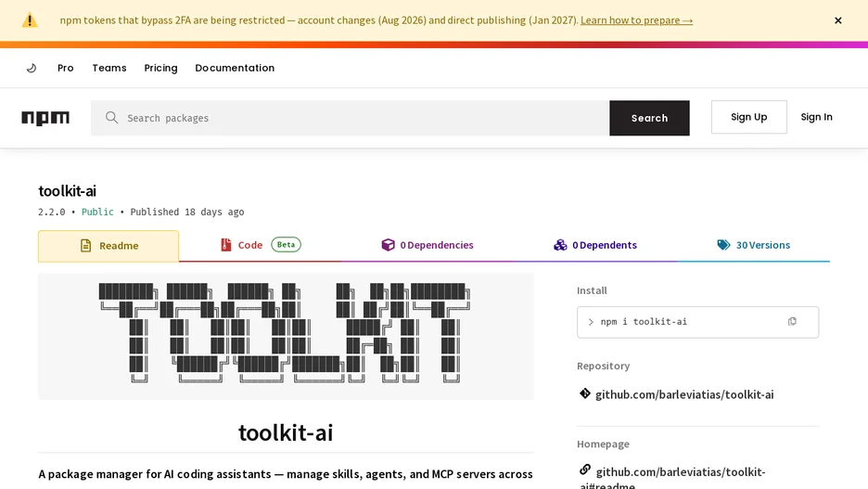Open the github.com/barleviatias/toolkit-ai repository link
Screen dimensions: 868x489
tap(684, 394)
